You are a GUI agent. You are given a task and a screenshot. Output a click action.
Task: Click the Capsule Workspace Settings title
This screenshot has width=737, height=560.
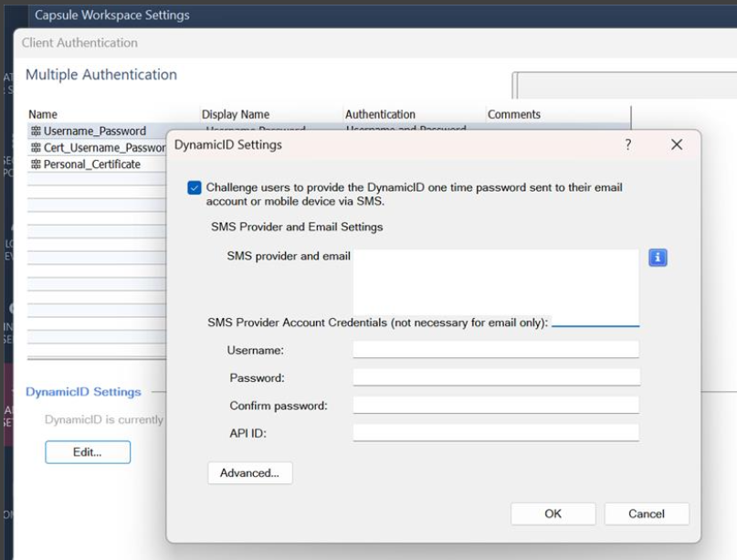click(111, 15)
